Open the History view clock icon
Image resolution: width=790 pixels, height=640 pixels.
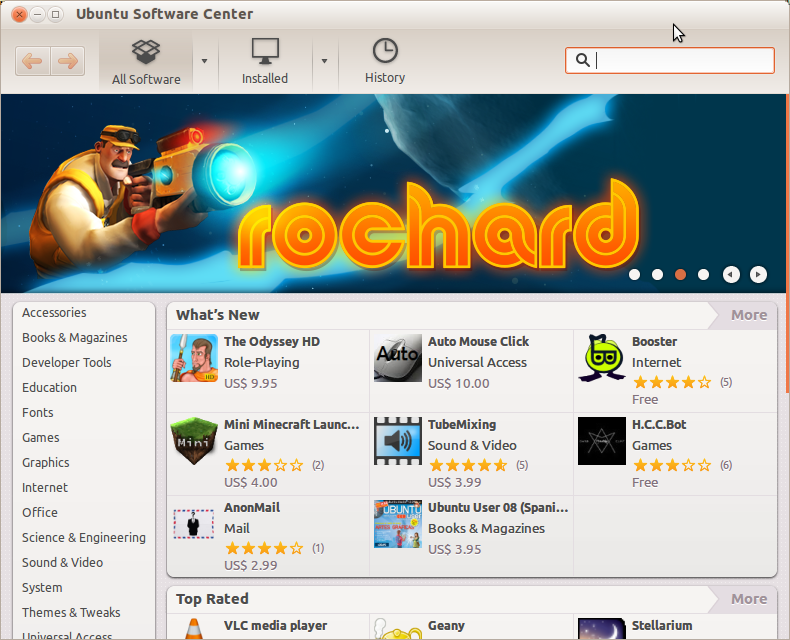click(385, 52)
